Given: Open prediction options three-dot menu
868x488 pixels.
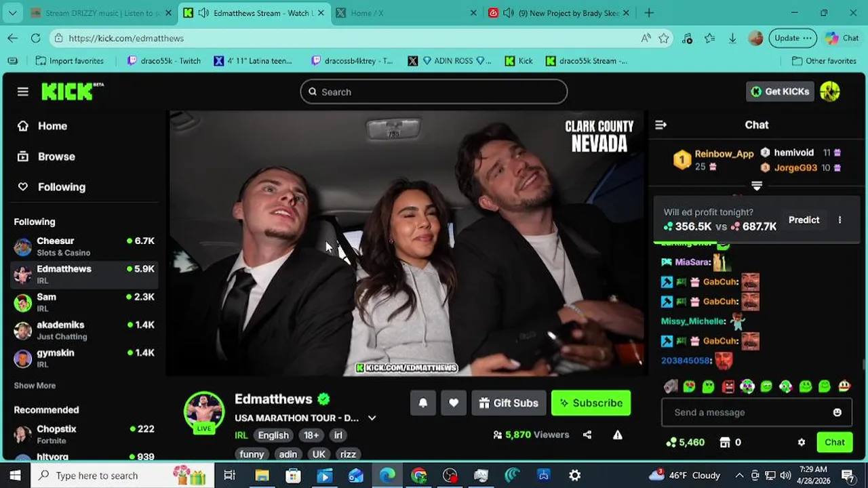Looking at the screenshot, I should coord(840,220).
